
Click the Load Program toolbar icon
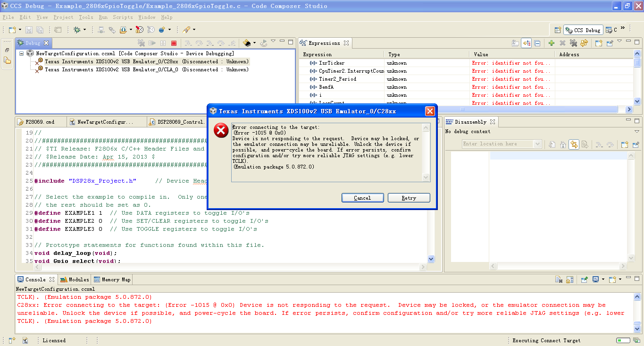(123, 30)
